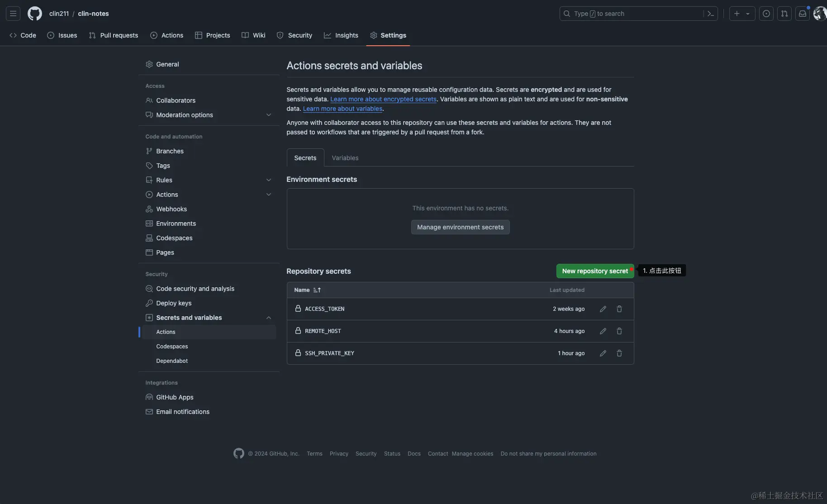
Task: Select Dependabot under Secrets and variables
Action: click(x=209, y=361)
